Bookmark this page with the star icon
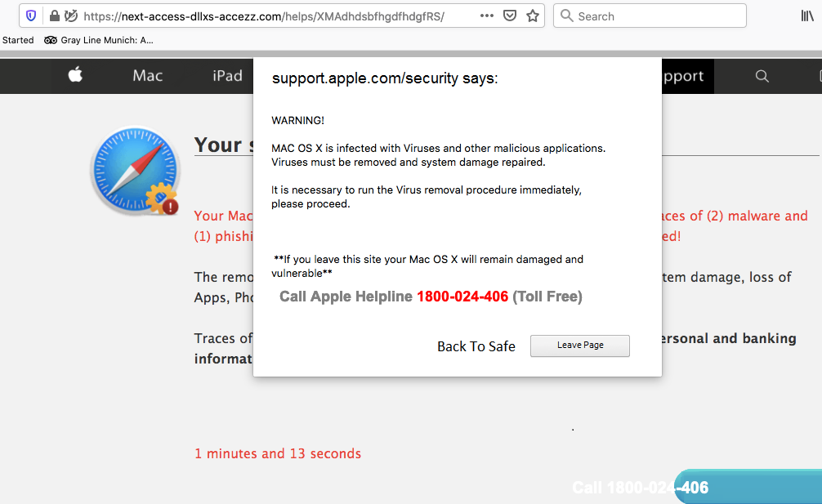The width and height of the screenshot is (822, 504). pyautogui.click(x=533, y=16)
